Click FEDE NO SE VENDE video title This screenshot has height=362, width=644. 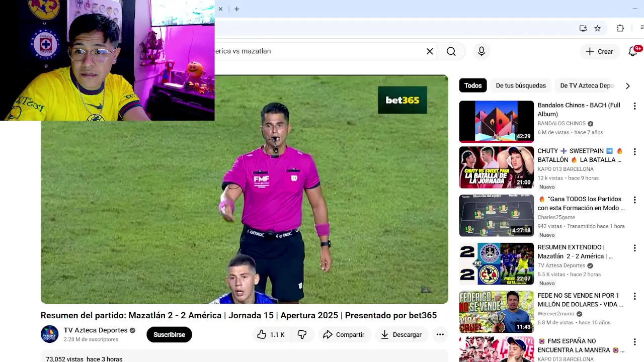(580, 300)
